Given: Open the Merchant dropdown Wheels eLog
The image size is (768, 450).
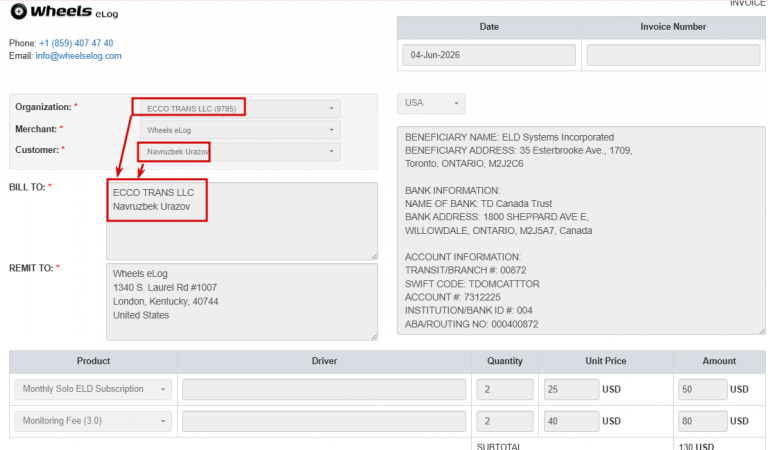Looking at the screenshot, I should 240,130.
